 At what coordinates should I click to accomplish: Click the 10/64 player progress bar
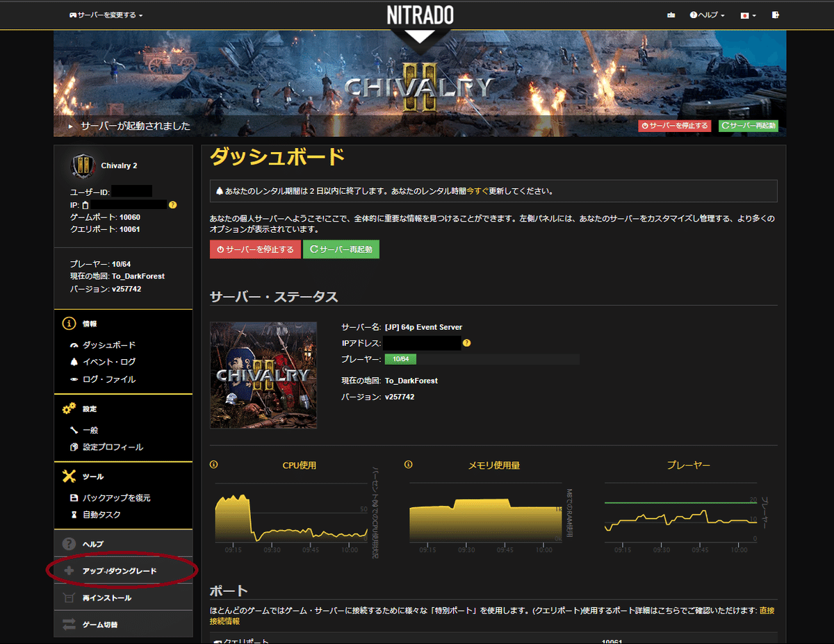click(x=482, y=359)
